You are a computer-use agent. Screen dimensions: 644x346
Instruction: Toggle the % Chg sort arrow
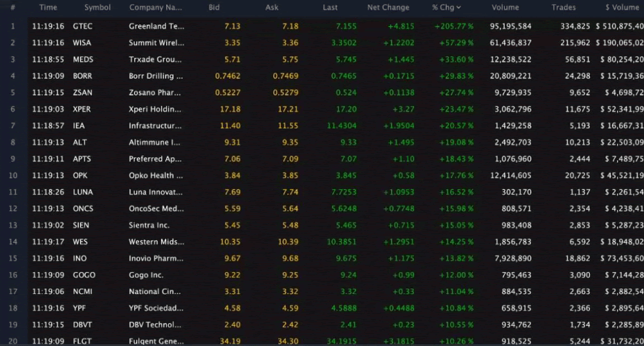pos(459,7)
